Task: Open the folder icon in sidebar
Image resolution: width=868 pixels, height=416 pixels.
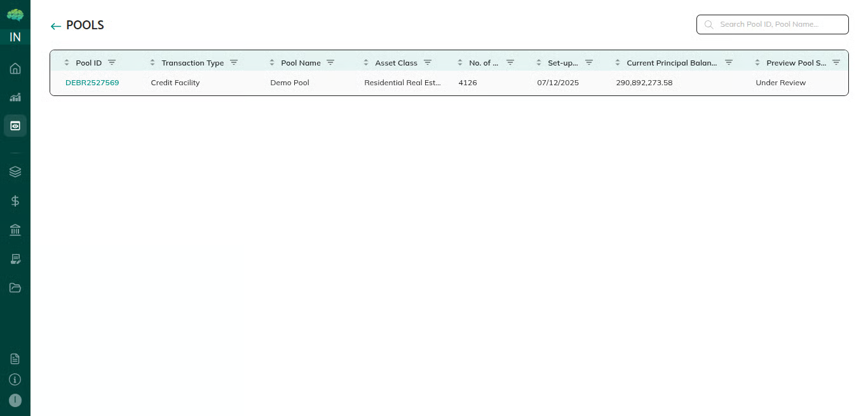Action: point(15,288)
